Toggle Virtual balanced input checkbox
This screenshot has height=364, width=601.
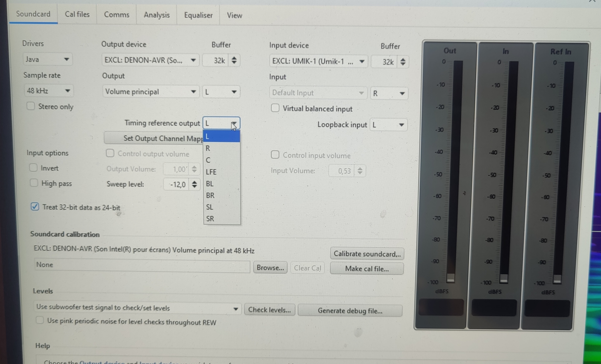275,108
